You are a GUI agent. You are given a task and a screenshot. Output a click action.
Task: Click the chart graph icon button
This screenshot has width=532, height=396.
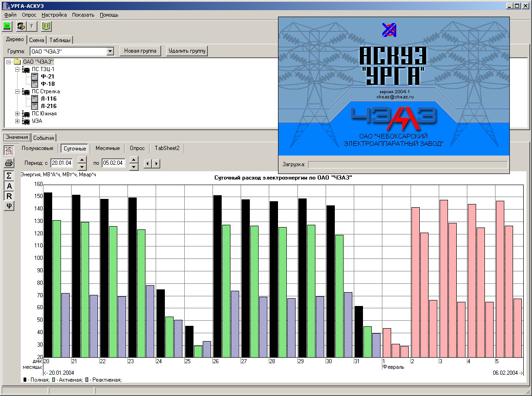pyautogui.click(x=9, y=150)
